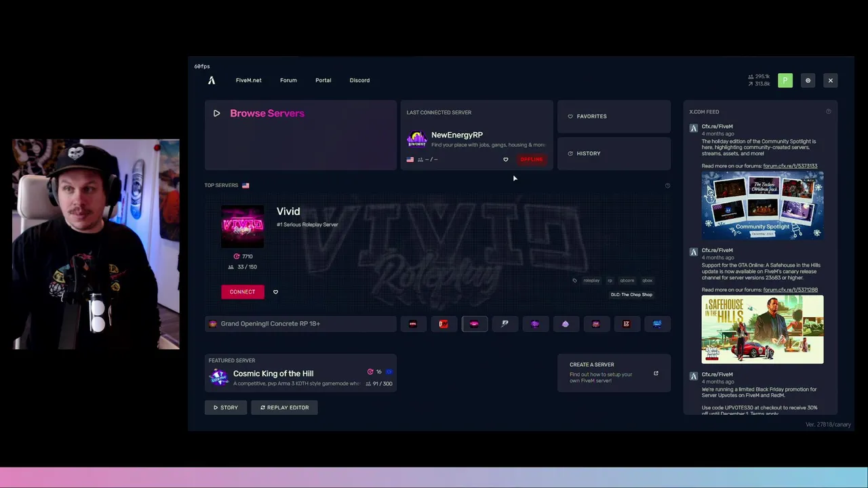Open the Safehouse in the Hills image

pyautogui.click(x=762, y=330)
